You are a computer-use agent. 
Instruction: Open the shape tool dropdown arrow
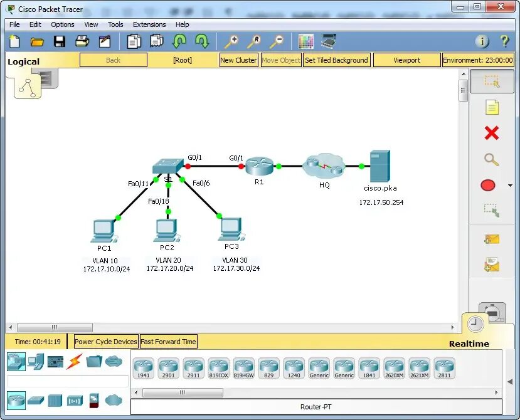tap(510, 186)
